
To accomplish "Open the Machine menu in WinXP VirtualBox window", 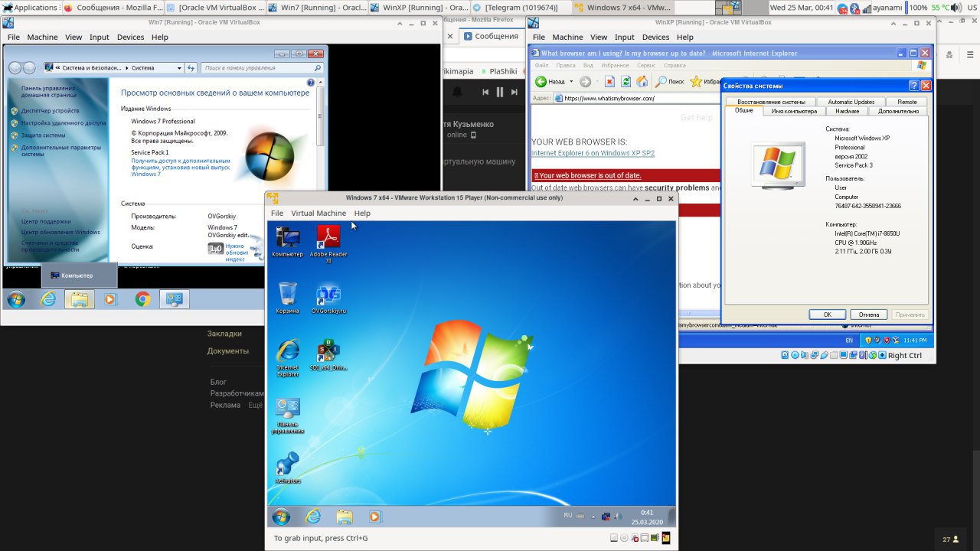I will [x=567, y=37].
